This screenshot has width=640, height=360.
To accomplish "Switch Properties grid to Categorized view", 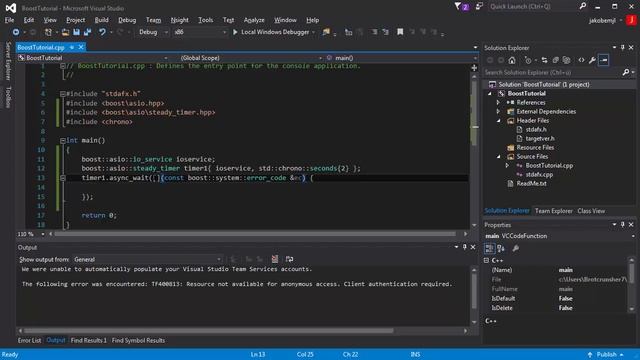I will [489, 248].
